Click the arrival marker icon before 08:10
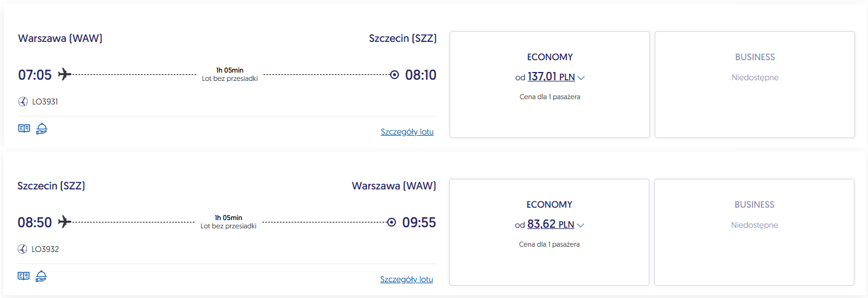 coord(394,75)
